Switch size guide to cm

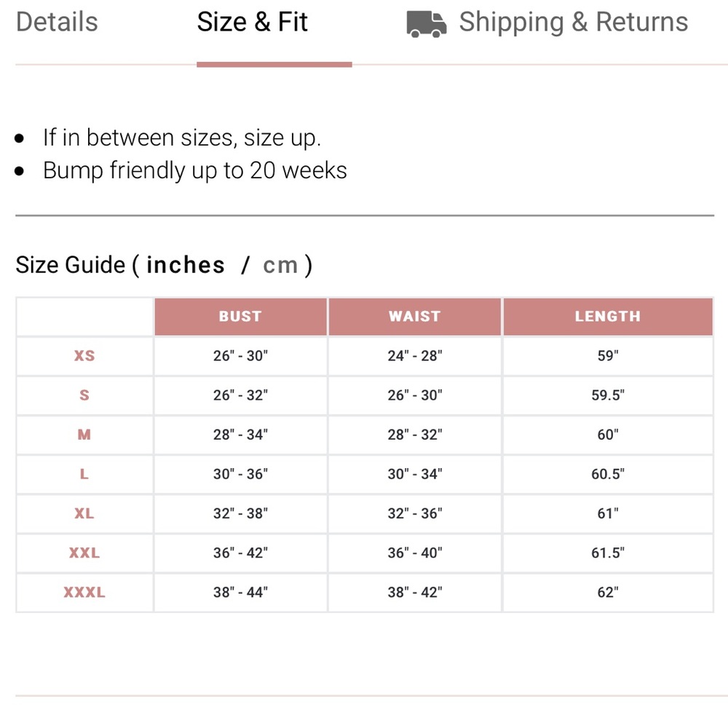coord(280,265)
